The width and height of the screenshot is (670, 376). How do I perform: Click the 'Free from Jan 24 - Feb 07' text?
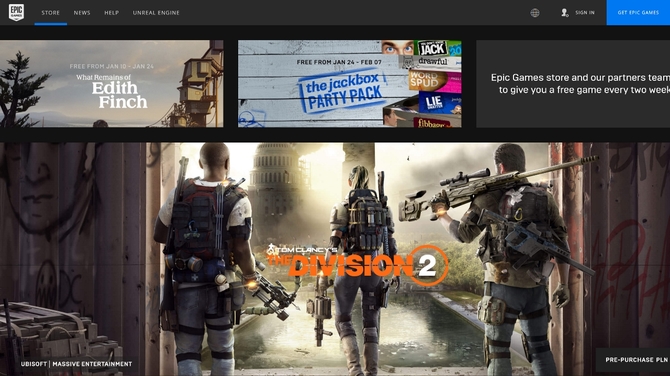pos(339,62)
